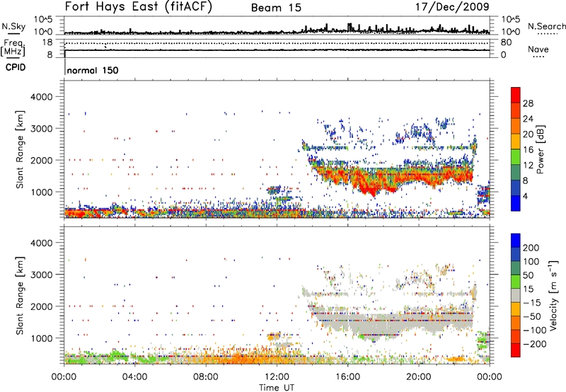Click the "24" value on Power colorbar
The height and width of the screenshot is (392, 566).
pyautogui.click(x=528, y=119)
